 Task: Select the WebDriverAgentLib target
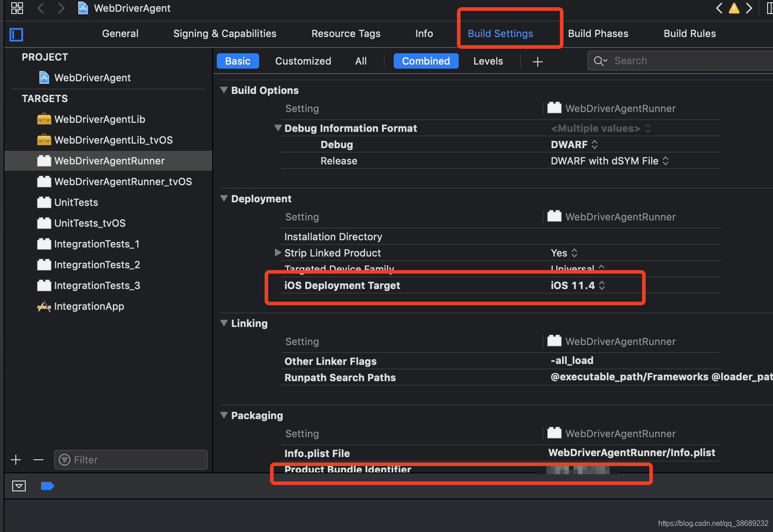tap(108, 119)
